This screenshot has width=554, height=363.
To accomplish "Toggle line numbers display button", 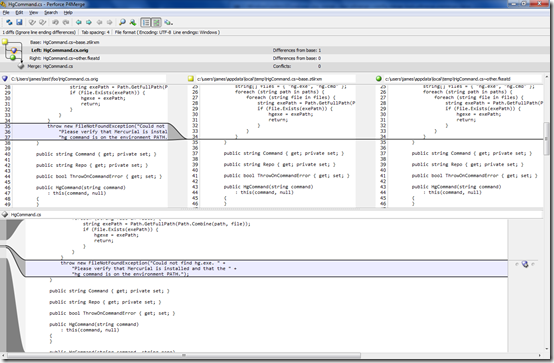I will point(146,22).
